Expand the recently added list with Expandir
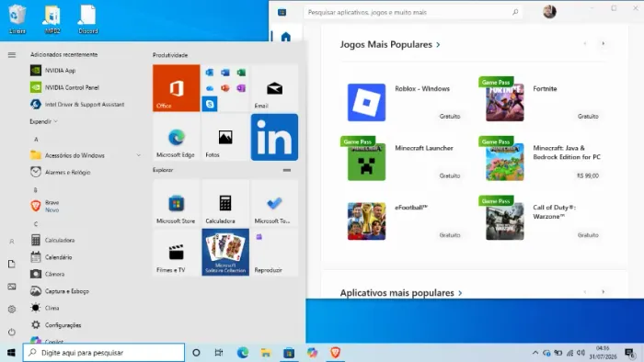This screenshot has width=644, height=362. pos(43,122)
